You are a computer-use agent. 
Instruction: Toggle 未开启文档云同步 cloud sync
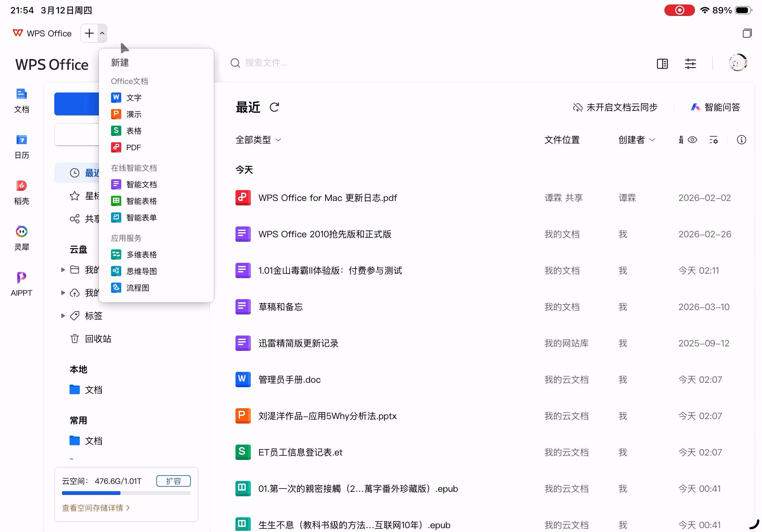pos(615,107)
